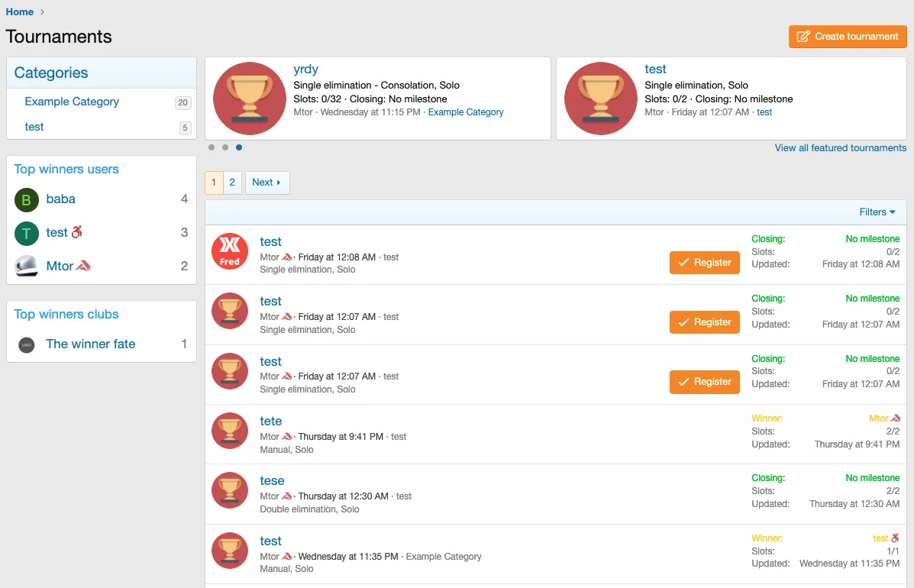Open View all featured tournaments link
This screenshot has width=914, height=588.
840,148
